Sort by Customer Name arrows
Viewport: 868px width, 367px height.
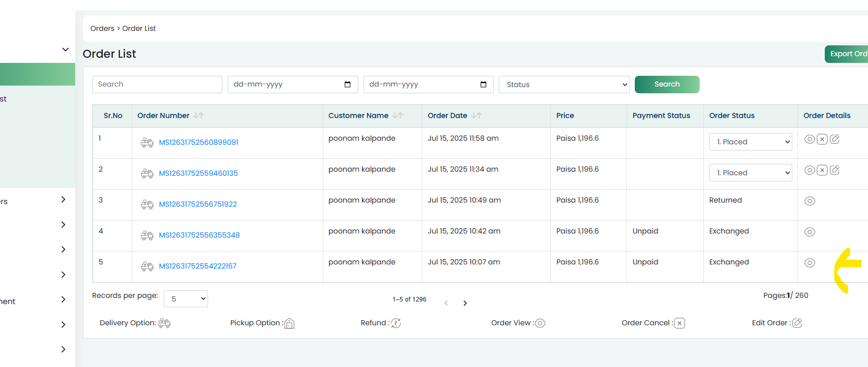pyautogui.click(x=397, y=115)
